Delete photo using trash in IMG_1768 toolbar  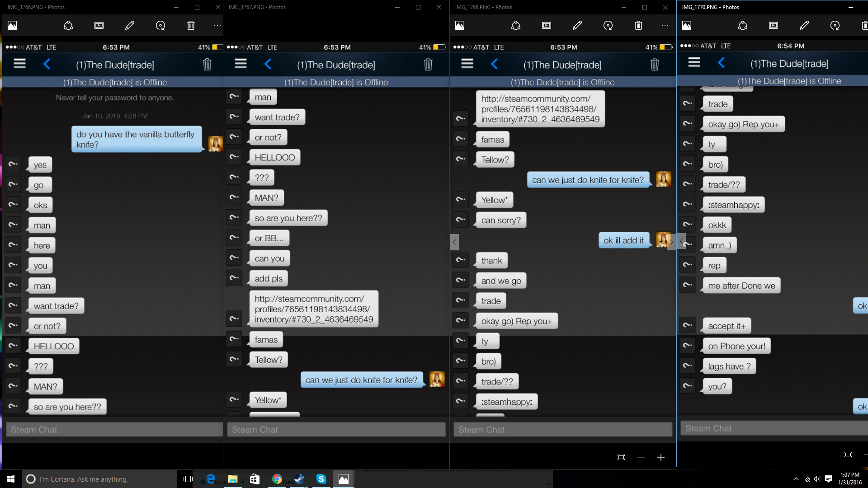638,25
